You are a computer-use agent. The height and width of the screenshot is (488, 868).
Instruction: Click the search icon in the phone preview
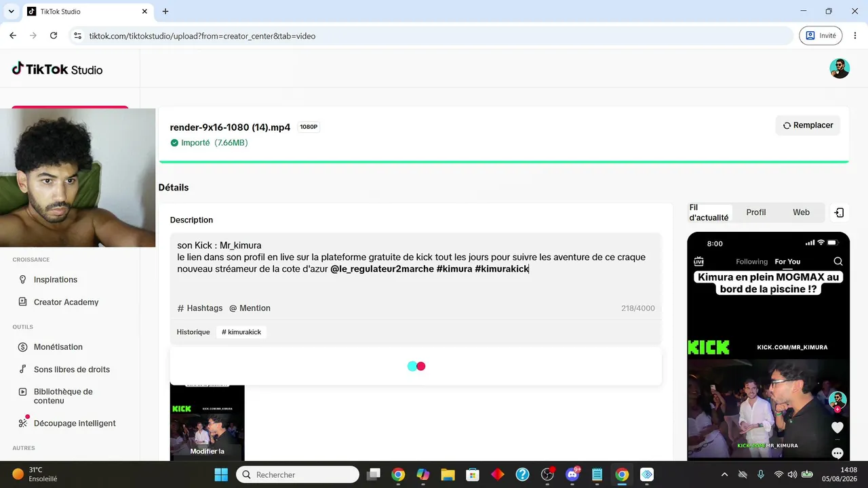[838, 262]
